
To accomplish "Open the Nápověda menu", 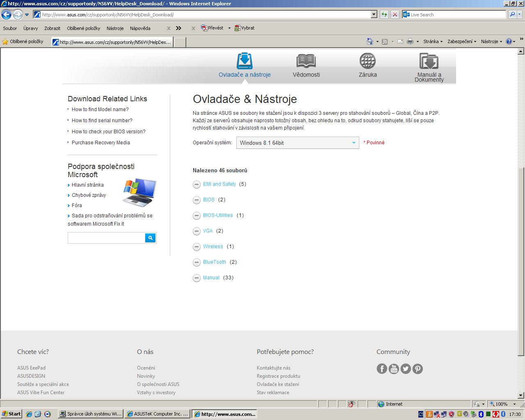I will pos(140,28).
